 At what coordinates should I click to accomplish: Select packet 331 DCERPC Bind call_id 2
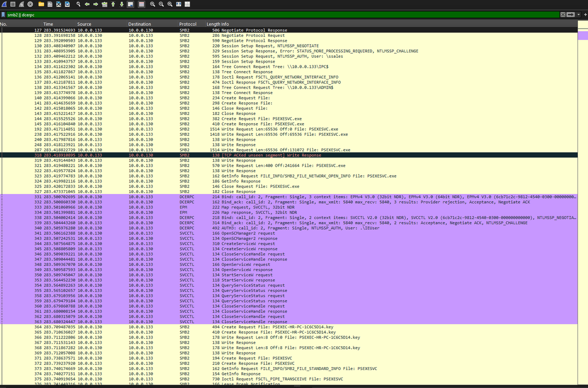289,197
